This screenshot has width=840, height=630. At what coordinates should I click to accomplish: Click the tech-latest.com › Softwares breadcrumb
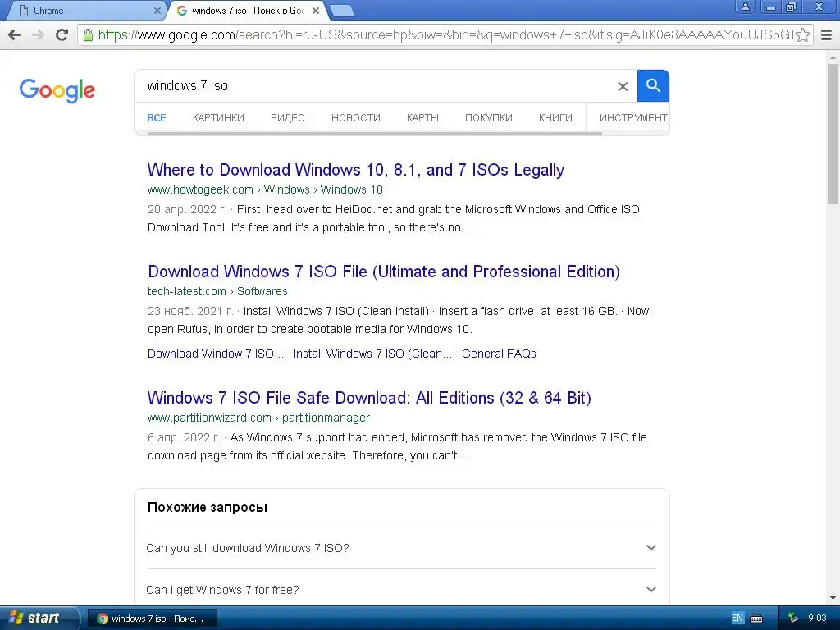pos(217,291)
